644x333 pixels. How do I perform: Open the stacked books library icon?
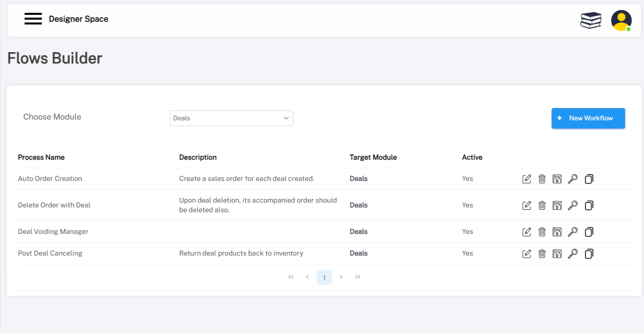591,20
